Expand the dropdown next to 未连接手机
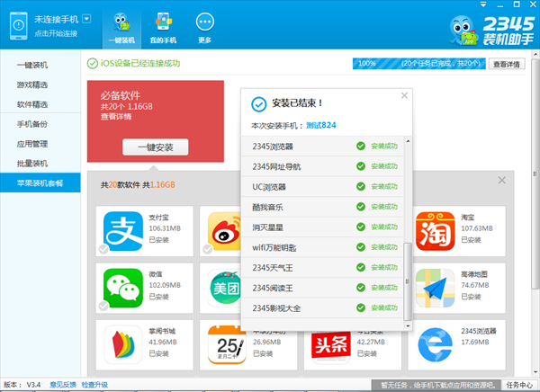Image resolution: width=540 pixels, height=392 pixels. pos(86,19)
